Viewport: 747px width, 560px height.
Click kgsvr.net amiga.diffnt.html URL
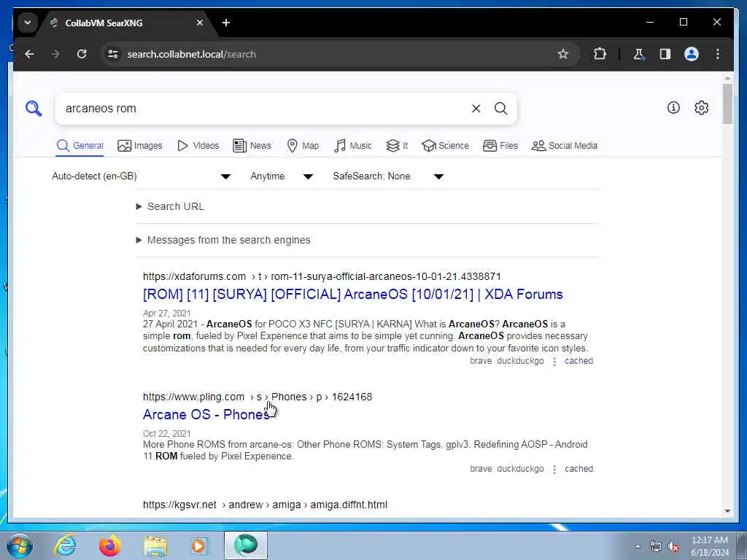tap(265, 505)
